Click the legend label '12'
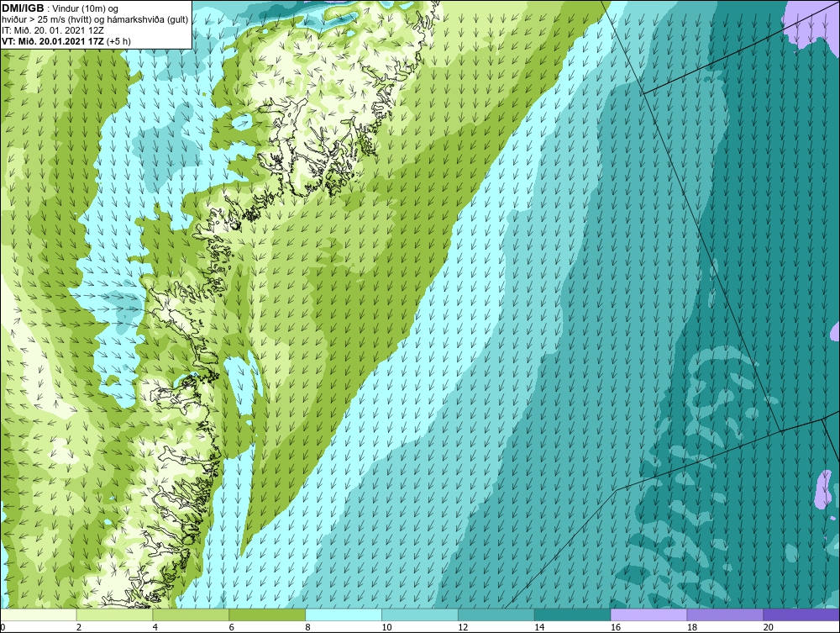 pyautogui.click(x=463, y=627)
